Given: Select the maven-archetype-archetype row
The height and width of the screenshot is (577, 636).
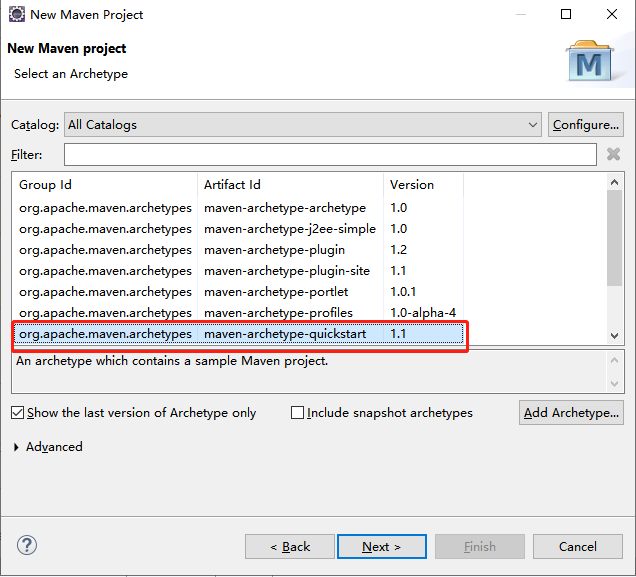Looking at the screenshot, I should point(238,208).
